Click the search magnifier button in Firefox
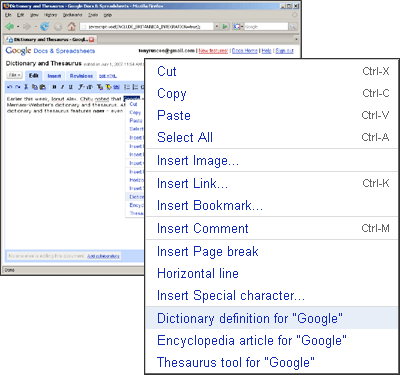The image size is (400, 375). click(293, 26)
